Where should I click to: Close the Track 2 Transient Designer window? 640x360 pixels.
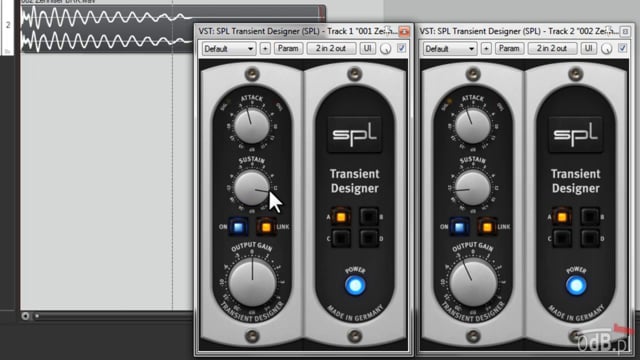coord(625,31)
